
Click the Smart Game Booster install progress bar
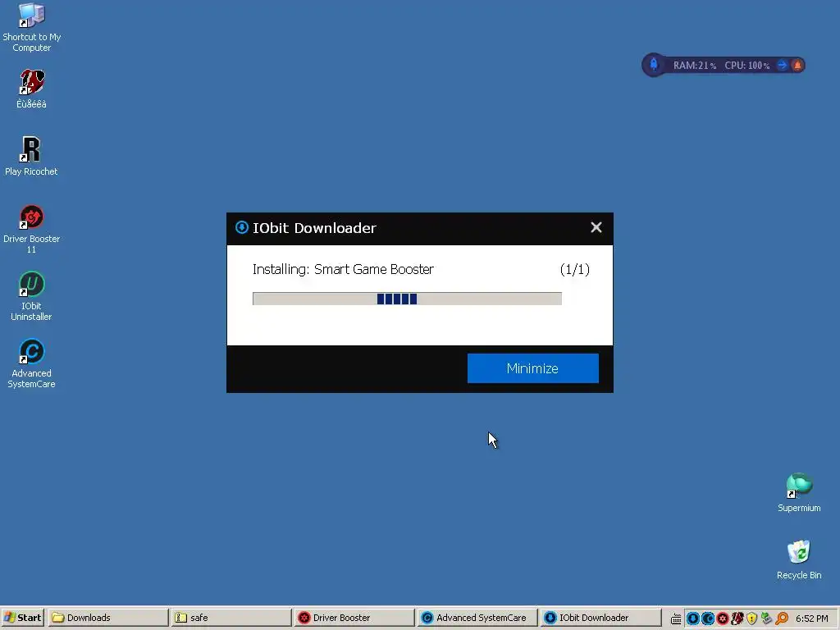[407, 299]
